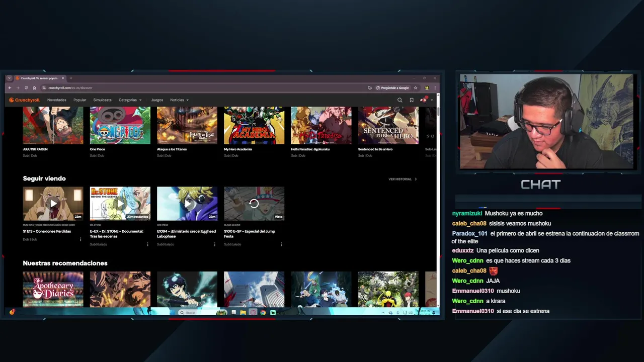Click the browser forward arrow
The height and width of the screenshot is (362, 644).
coord(18,88)
